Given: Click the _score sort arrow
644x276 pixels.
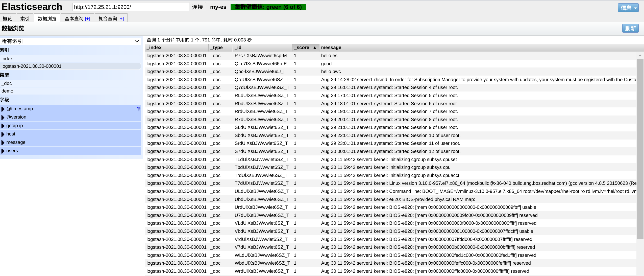Looking at the screenshot, I should tap(315, 48).
